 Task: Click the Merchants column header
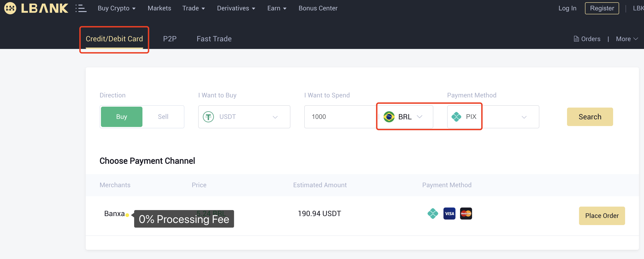coord(115,185)
